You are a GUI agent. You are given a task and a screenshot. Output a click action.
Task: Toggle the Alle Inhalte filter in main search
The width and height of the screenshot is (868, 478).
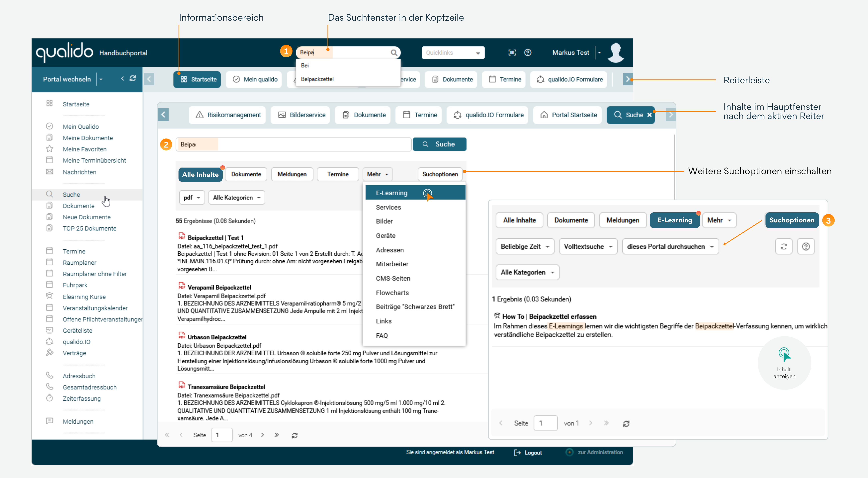tap(200, 175)
